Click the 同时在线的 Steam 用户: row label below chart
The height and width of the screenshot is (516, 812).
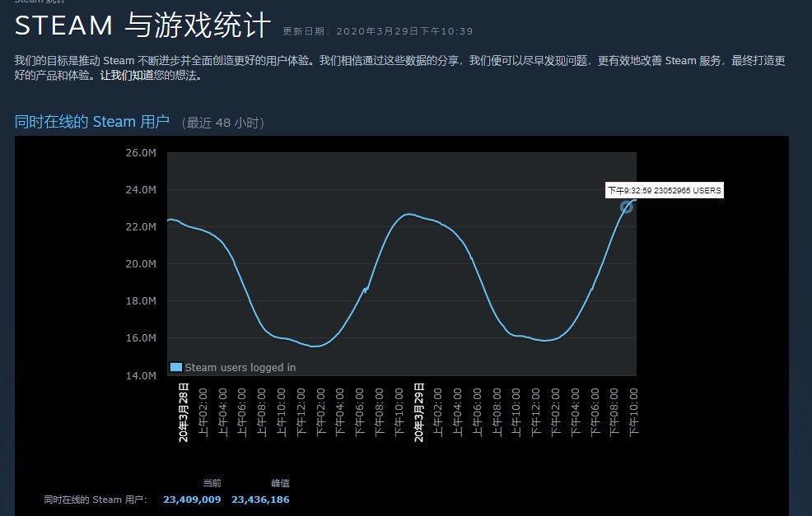(x=96, y=500)
